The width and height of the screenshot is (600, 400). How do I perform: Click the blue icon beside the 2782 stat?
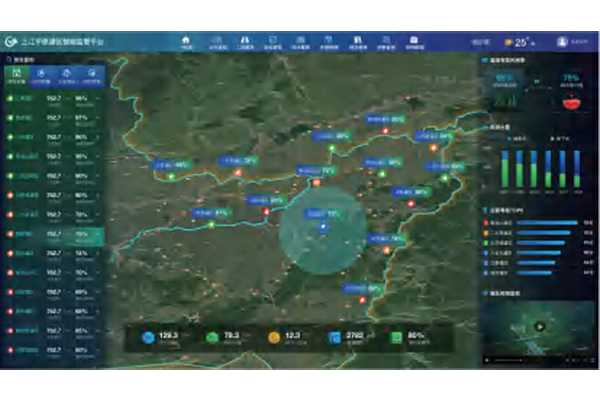coord(334,336)
